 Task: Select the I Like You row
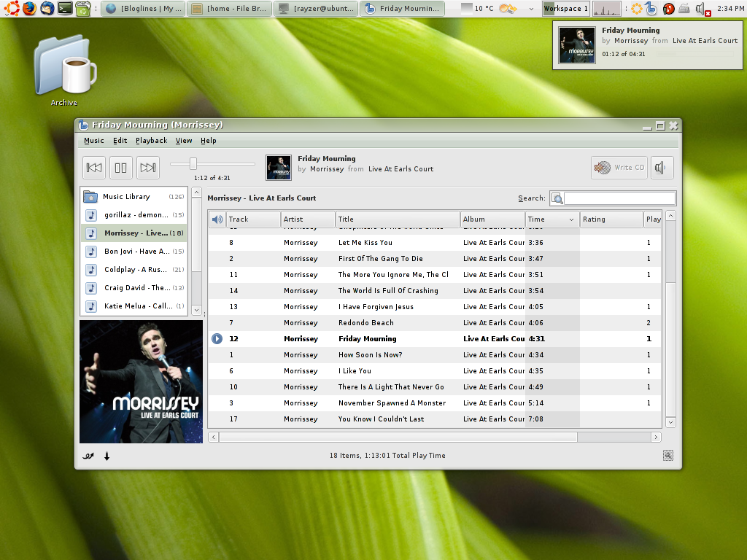435,371
